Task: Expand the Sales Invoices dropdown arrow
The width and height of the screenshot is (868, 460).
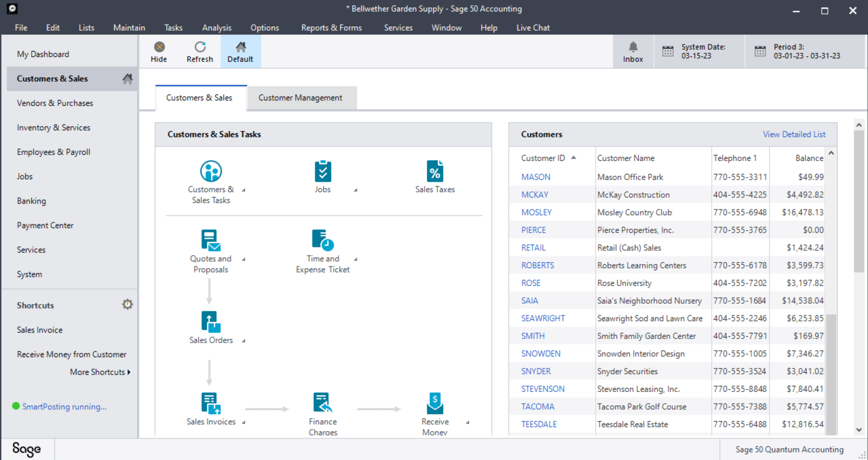Action: point(243,422)
